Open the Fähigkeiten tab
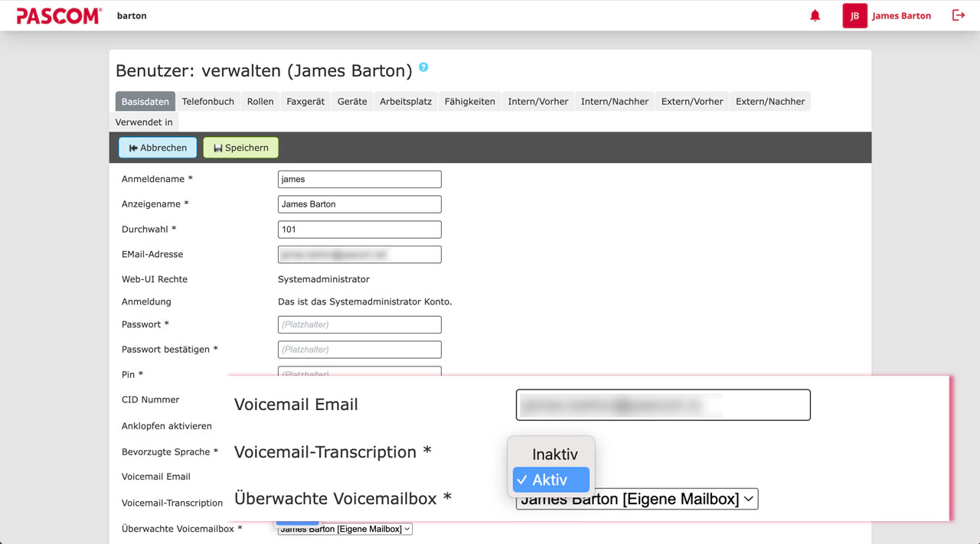The width and height of the screenshot is (980, 544). point(469,102)
